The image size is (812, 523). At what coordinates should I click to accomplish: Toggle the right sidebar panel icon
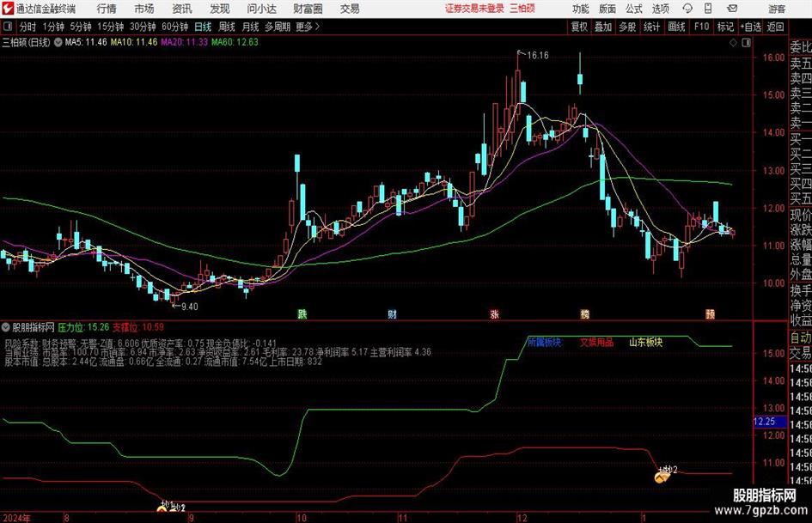coord(746,43)
